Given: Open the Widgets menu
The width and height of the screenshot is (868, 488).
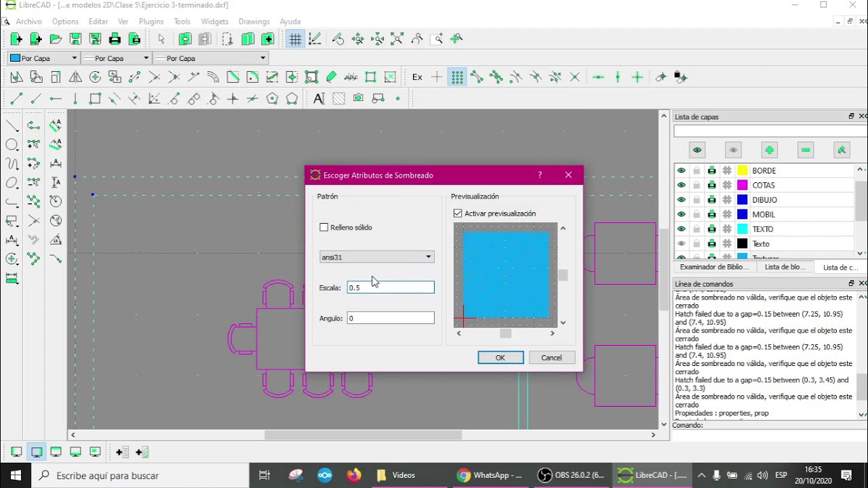Looking at the screenshot, I should coord(214,22).
